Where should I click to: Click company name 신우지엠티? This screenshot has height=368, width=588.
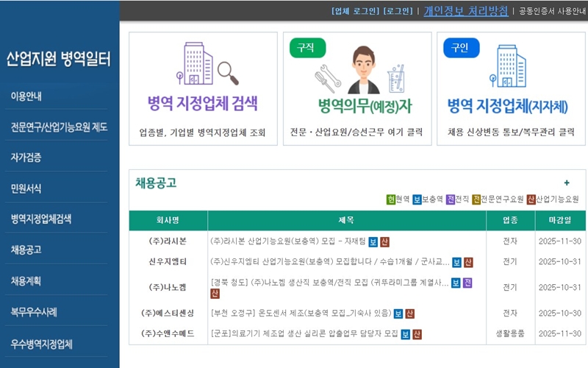coord(168,261)
